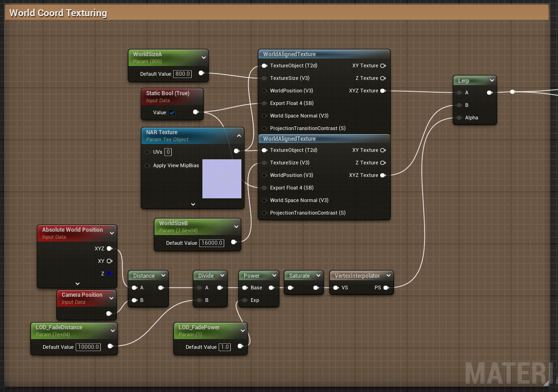Click NAR Texture UVs input pin

pos(148,152)
